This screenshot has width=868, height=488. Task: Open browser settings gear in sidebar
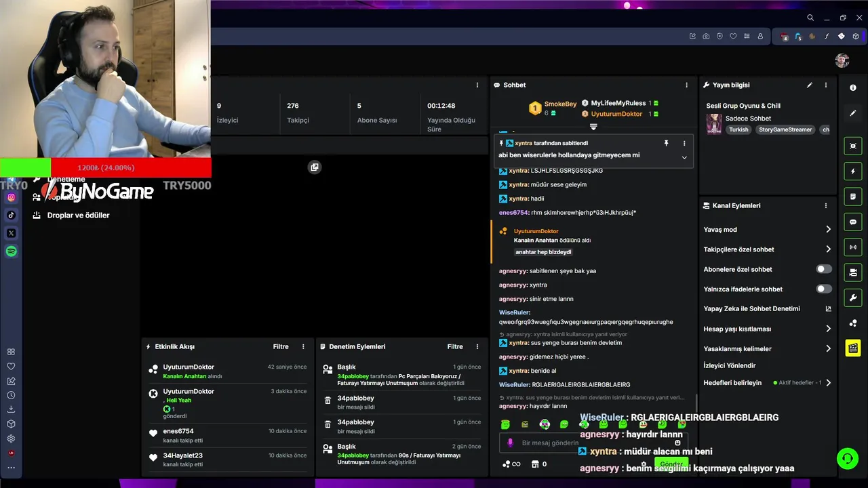[x=11, y=439]
